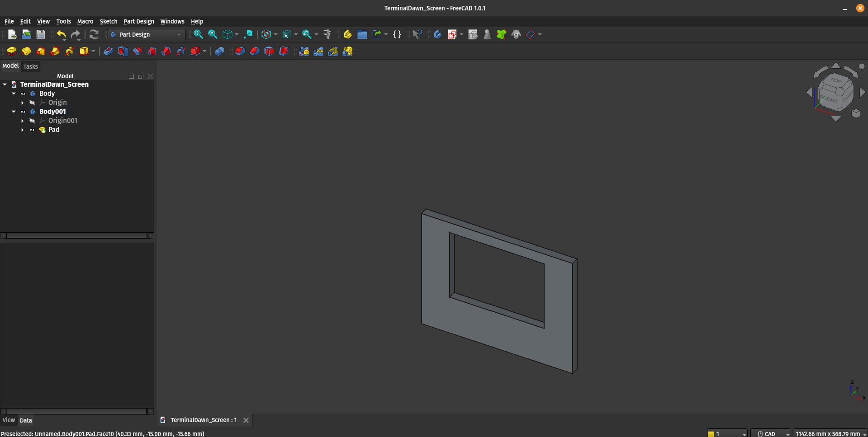Save the document with the floppy icon
868x437 pixels.
(41, 34)
